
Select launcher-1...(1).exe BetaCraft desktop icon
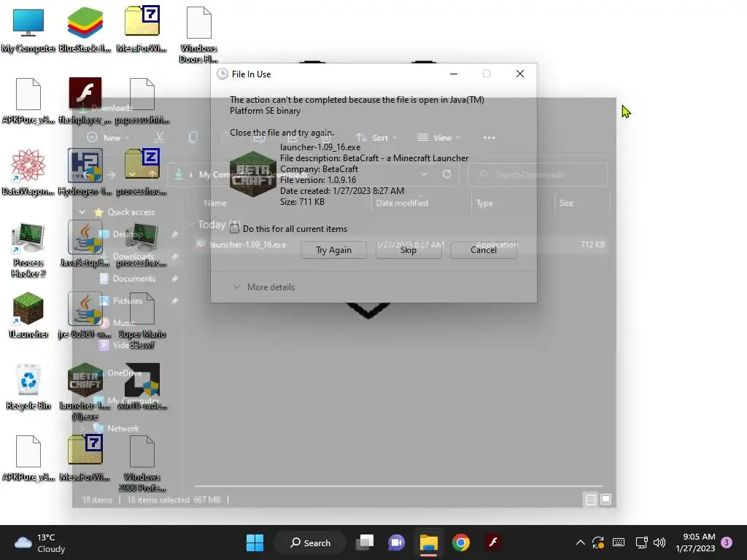[x=85, y=392]
